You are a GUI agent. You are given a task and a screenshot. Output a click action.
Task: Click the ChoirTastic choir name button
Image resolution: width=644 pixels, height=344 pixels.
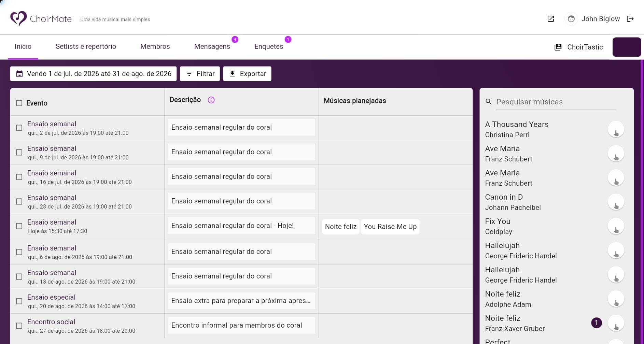tap(578, 47)
